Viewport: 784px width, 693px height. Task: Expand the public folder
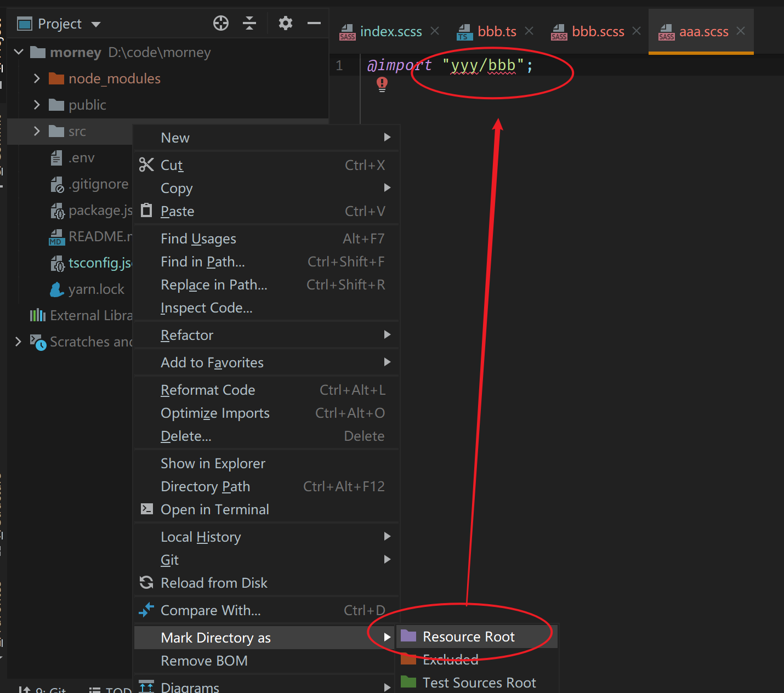coord(37,105)
